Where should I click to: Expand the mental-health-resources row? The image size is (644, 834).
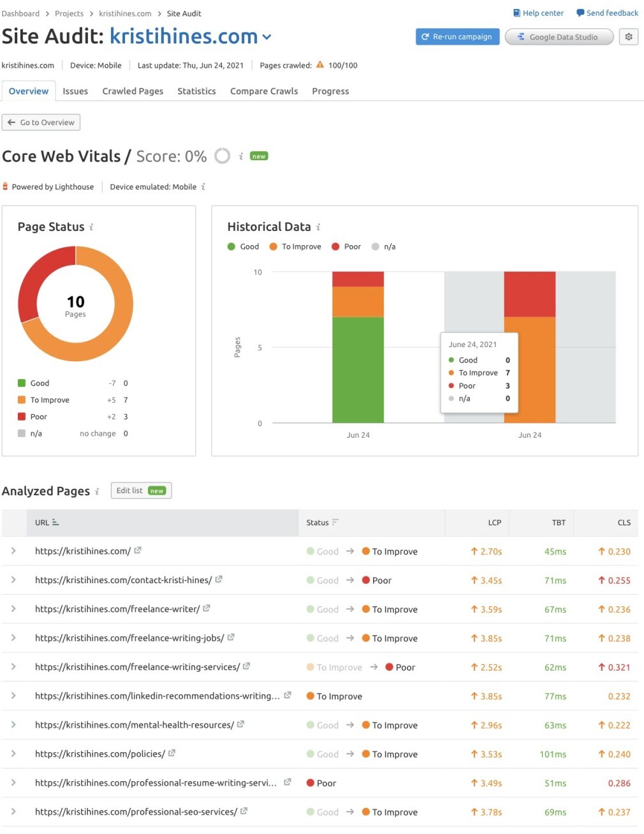pos(13,724)
